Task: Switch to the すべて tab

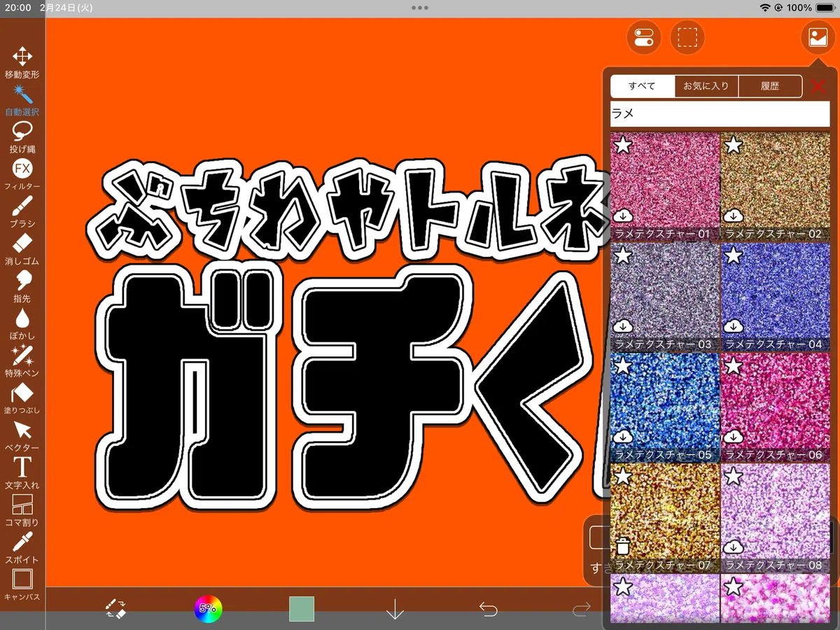Action: (x=642, y=86)
